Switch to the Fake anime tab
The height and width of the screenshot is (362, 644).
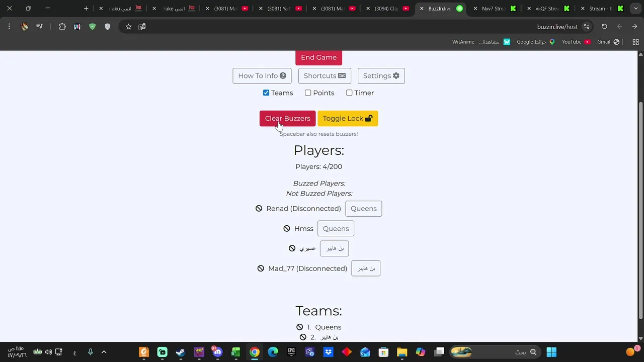tap(174, 9)
